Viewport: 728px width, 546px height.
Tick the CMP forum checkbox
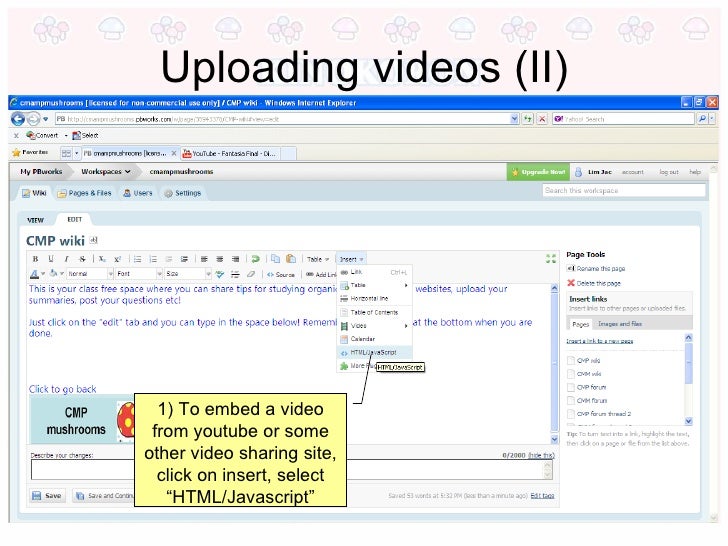click(572, 387)
